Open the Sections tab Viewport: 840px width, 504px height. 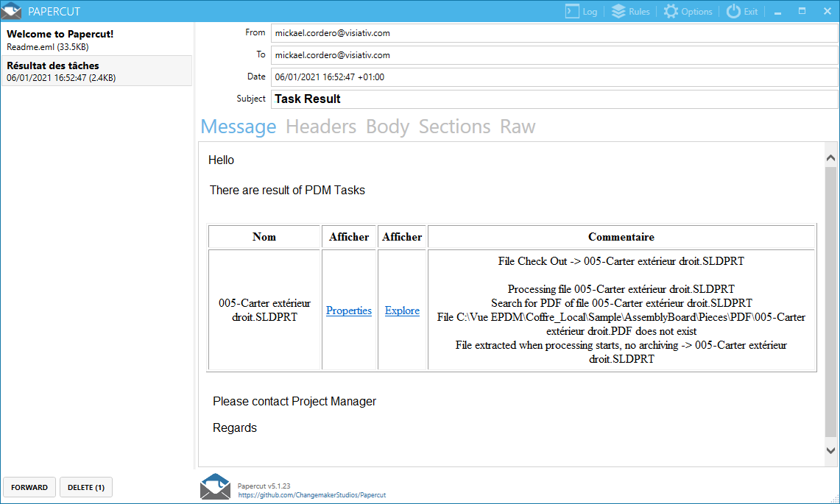tap(454, 127)
